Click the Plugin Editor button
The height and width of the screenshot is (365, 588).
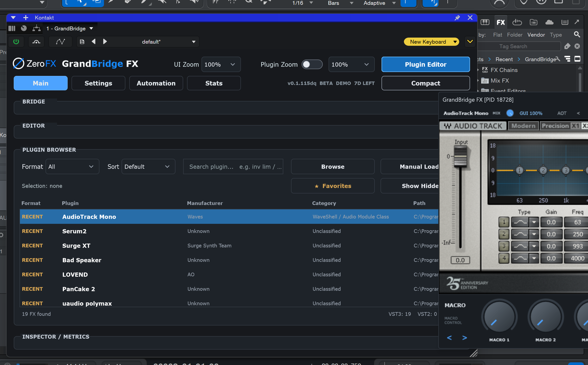click(x=426, y=65)
